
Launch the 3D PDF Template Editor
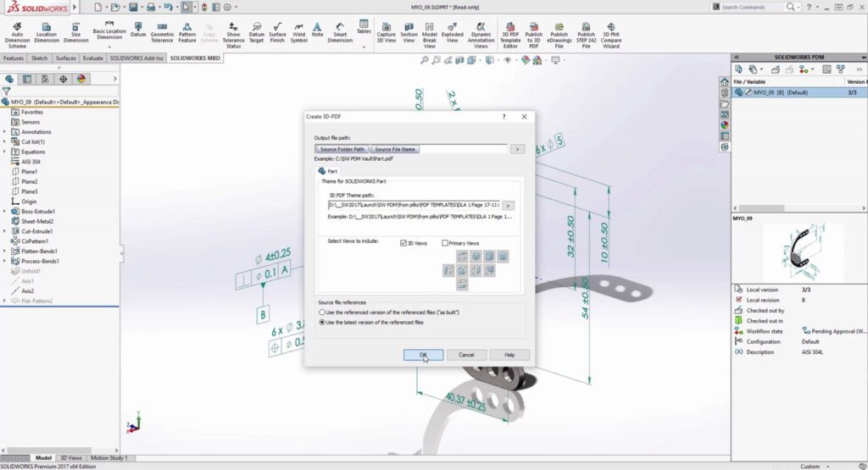510,36
